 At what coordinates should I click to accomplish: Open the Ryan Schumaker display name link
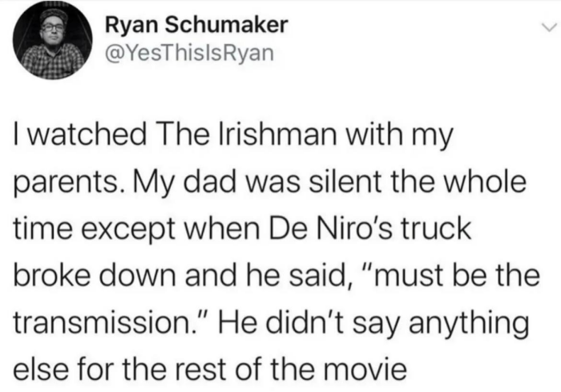tap(195, 25)
